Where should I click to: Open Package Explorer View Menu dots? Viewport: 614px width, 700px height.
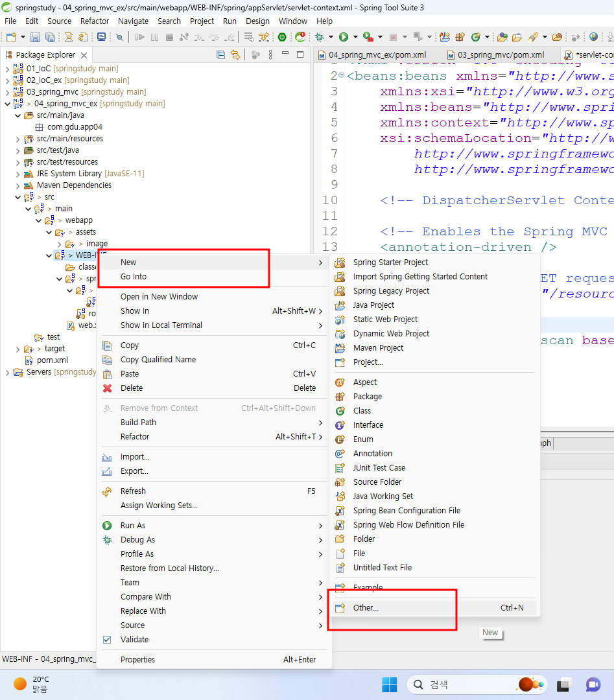click(x=270, y=54)
